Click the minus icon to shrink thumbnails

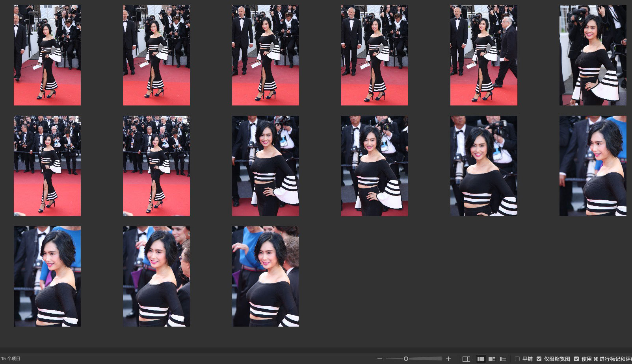point(380,359)
